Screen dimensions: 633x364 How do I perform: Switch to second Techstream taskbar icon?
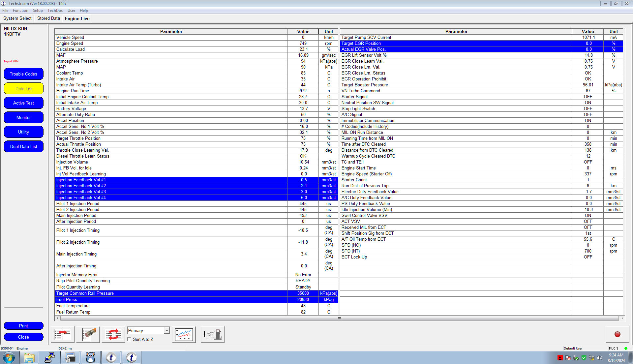click(x=132, y=357)
